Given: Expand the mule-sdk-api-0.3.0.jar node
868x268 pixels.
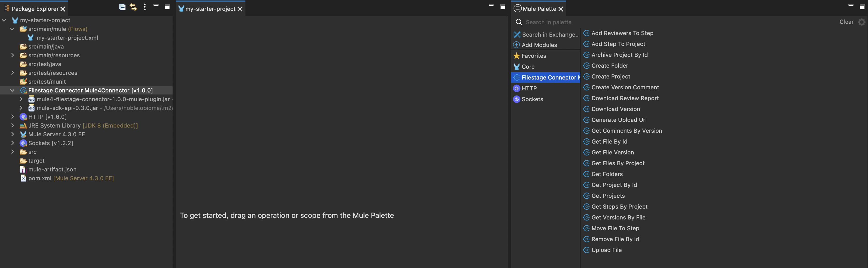Looking at the screenshot, I should pyautogui.click(x=21, y=108).
